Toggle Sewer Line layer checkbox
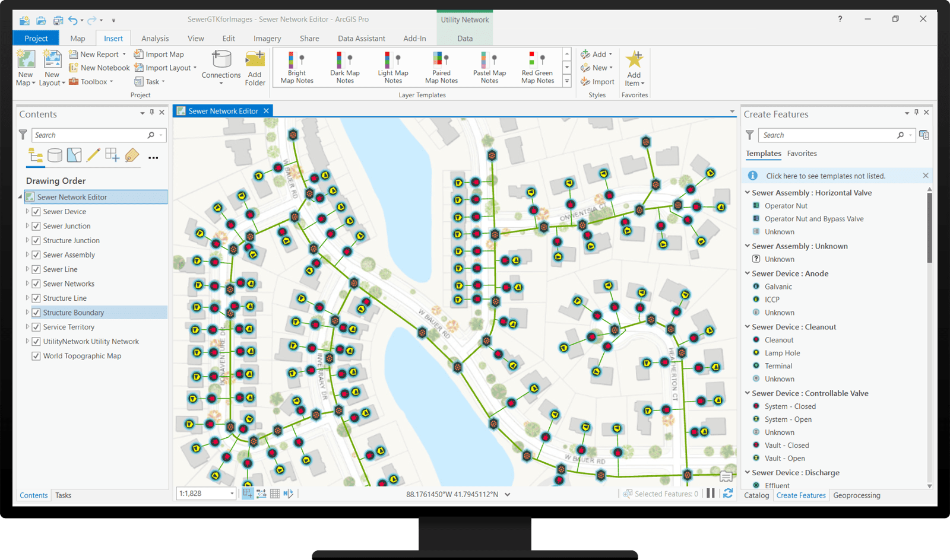Image resolution: width=950 pixels, height=560 pixels. (x=36, y=269)
